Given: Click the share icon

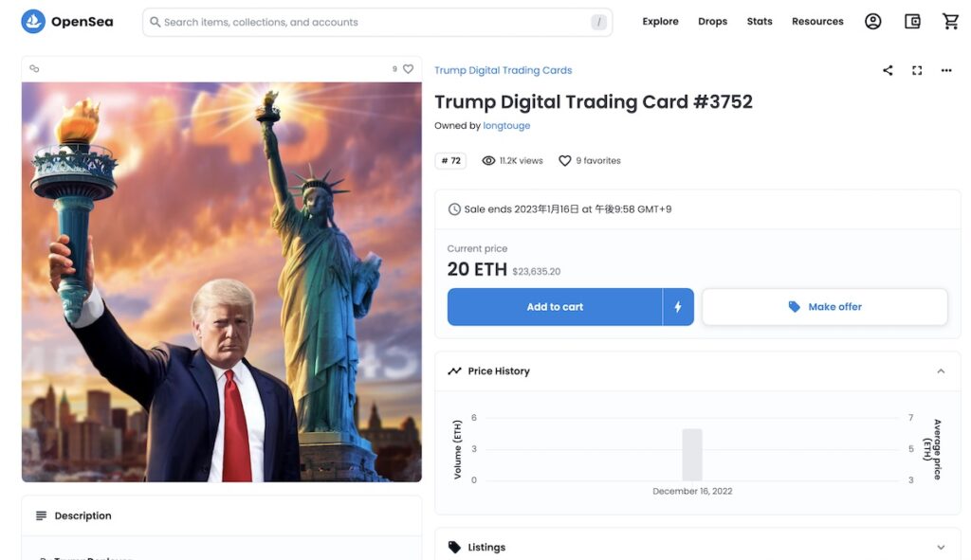Looking at the screenshot, I should (x=888, y=70).
